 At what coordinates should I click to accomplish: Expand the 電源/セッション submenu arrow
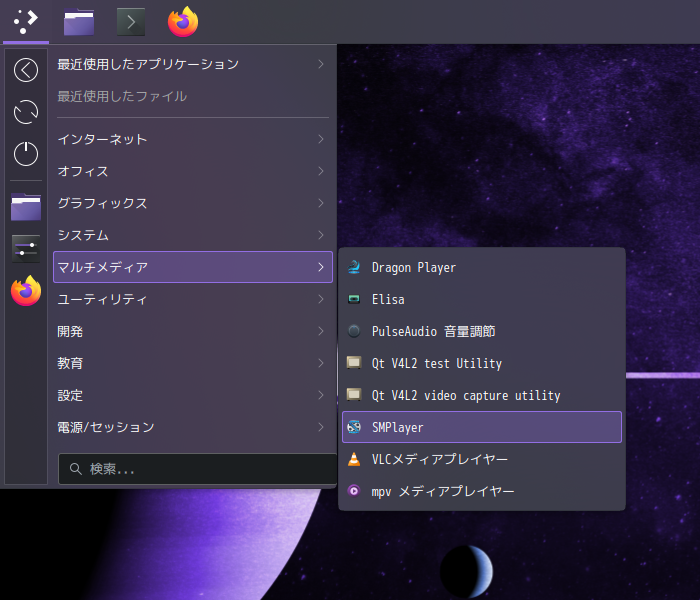[321, 427]
